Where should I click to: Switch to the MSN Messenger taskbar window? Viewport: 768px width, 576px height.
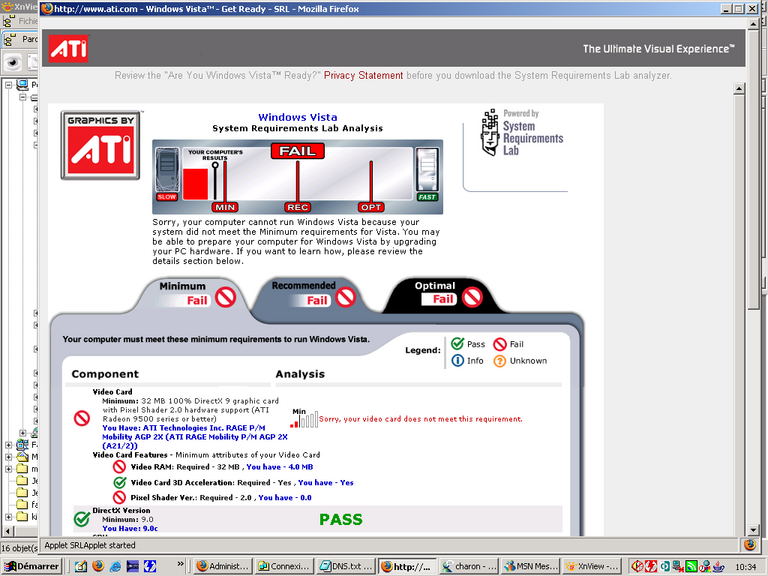click(531, 566)
